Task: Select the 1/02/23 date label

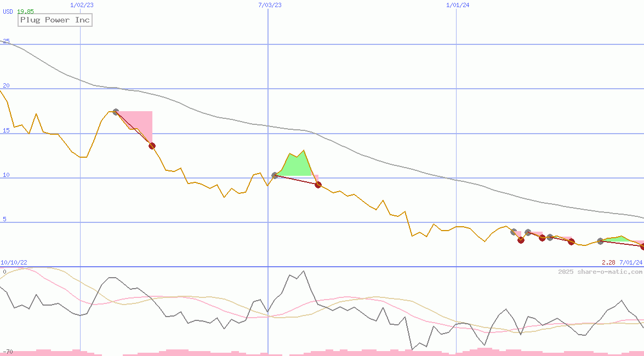Action: [x=82, y=5]
